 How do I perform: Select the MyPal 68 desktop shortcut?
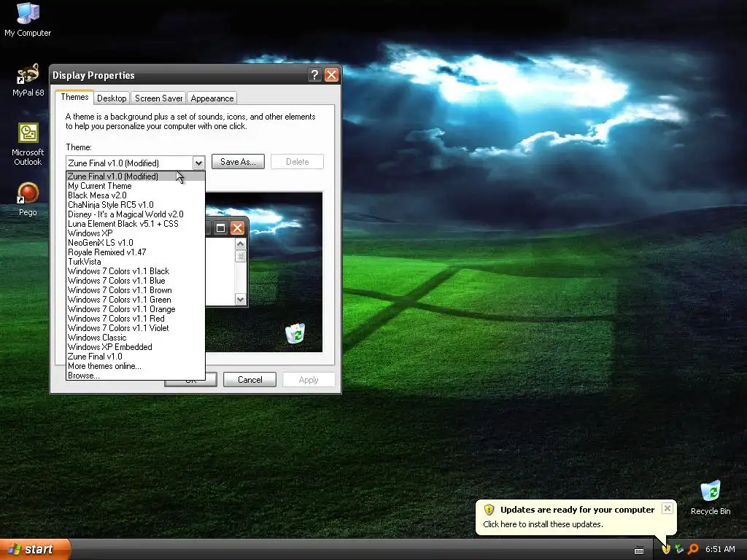tap(28, 80)
